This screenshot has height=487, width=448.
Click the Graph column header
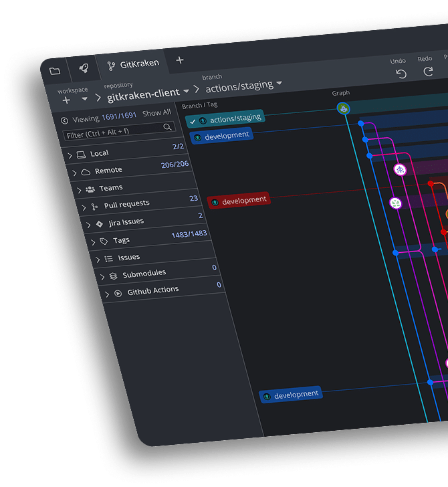[x=341, y=93]
